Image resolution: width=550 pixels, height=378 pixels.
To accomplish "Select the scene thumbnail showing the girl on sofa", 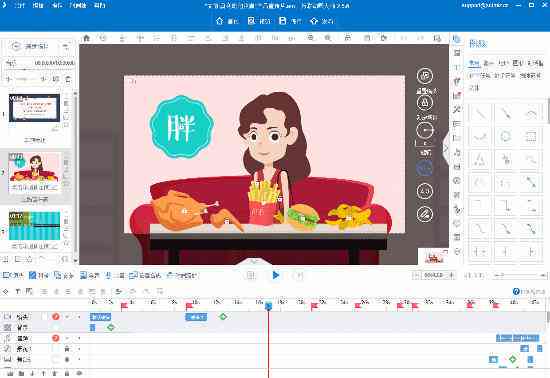I will (x=34, y=173).
